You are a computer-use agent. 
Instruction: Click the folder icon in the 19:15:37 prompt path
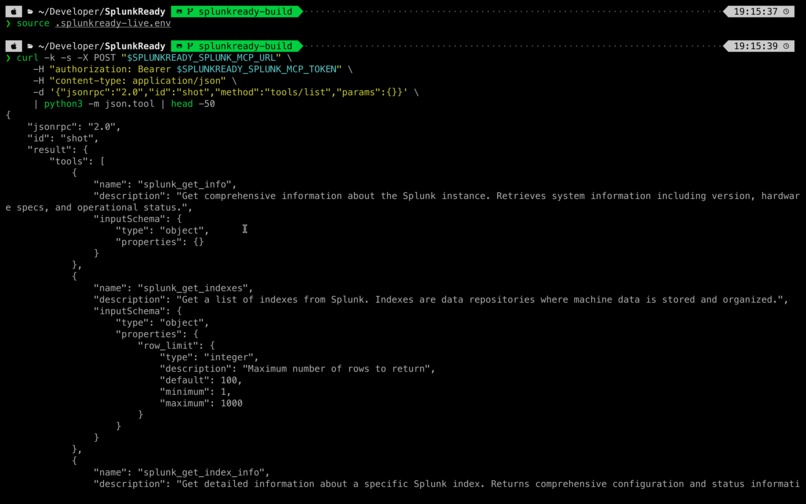pyautogui.click(x=30, y=11)
